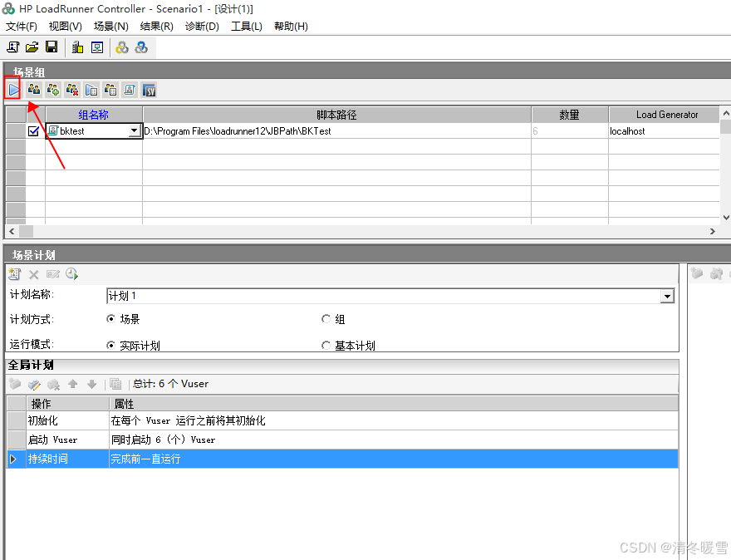Image resolution: width=731 pixels, height=560 pixels.
Task: Click the grid icon next to 总计 in 全局计划
Action: click(115, 384)
